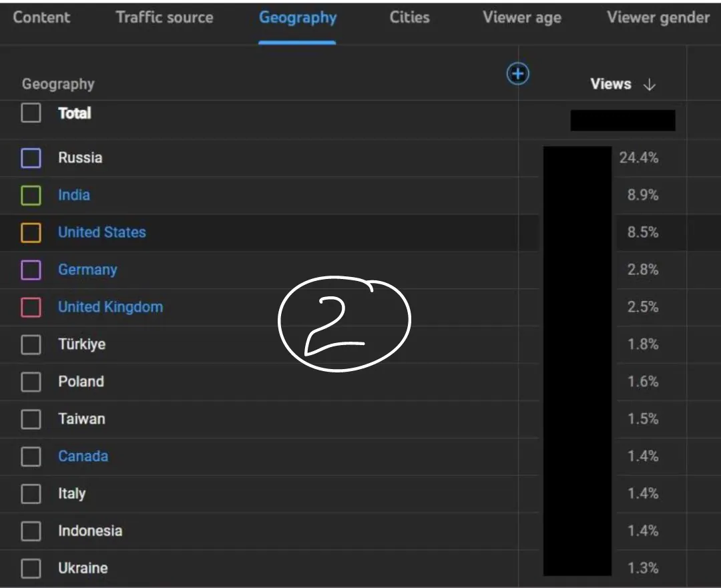Switch to the Viewer age tab

[522, 17]
